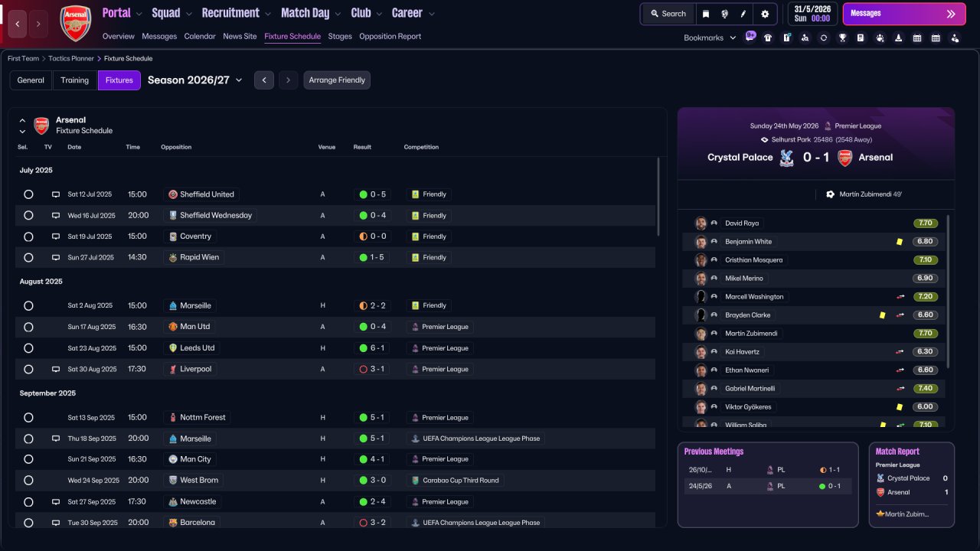This screenshot has width=980, height=551.
Task: Click the player ratings list scrollbar
Action: pos(948,291)
